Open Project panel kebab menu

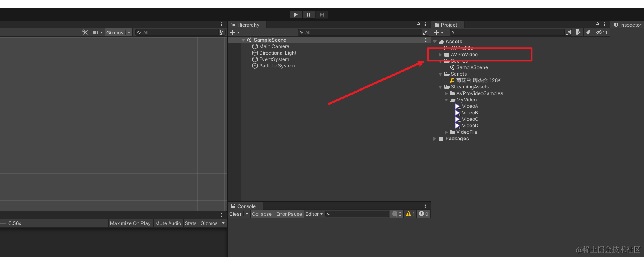pos(604,24)
